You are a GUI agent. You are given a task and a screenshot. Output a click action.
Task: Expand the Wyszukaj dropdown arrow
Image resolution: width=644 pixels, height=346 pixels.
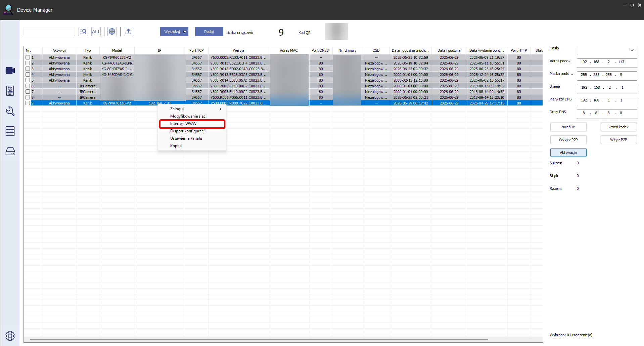(x=185, y=32)
